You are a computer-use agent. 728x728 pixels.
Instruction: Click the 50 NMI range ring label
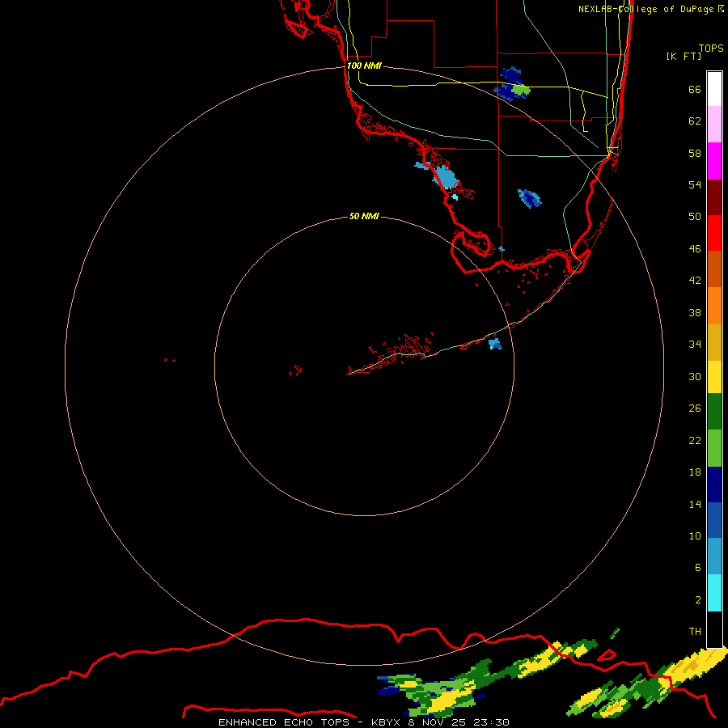(364, 216)
